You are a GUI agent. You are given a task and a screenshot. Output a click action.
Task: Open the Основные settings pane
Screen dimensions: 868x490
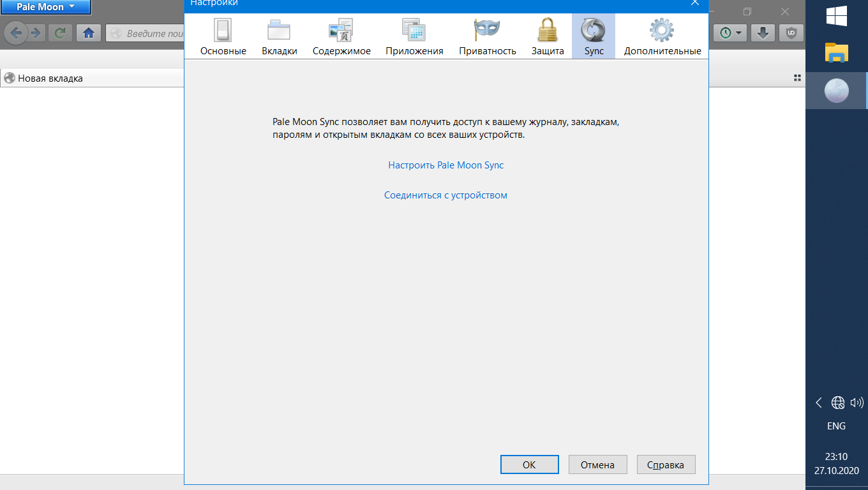pos(223,37)
